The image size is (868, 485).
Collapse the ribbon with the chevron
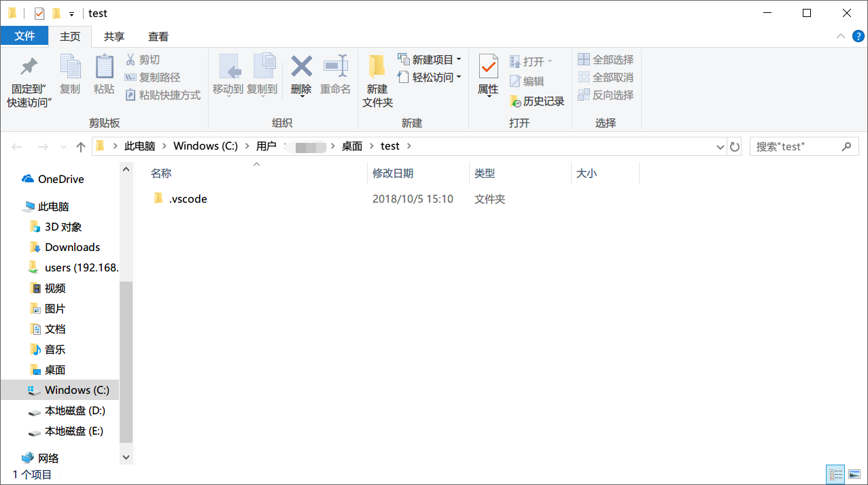pos(841,36)
